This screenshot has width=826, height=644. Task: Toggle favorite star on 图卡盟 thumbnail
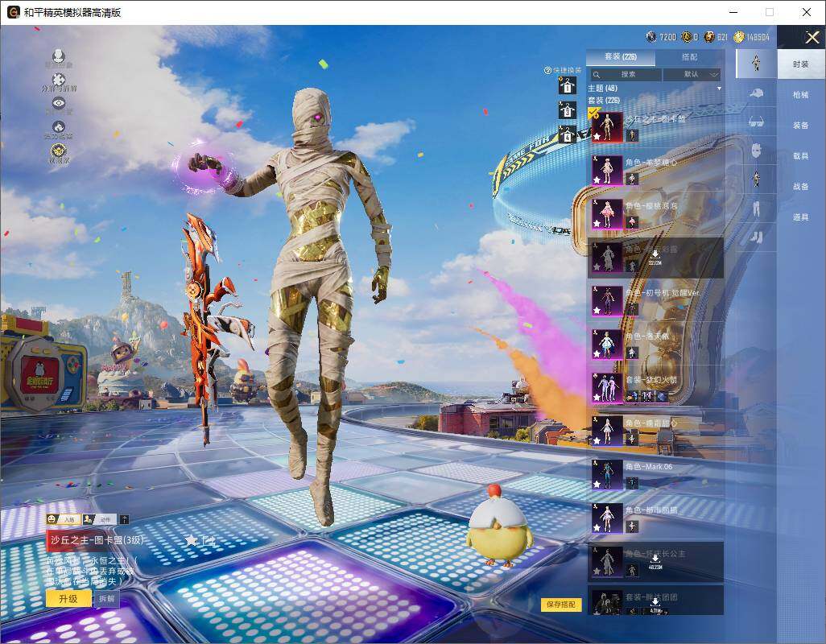(x=597, y=136)
